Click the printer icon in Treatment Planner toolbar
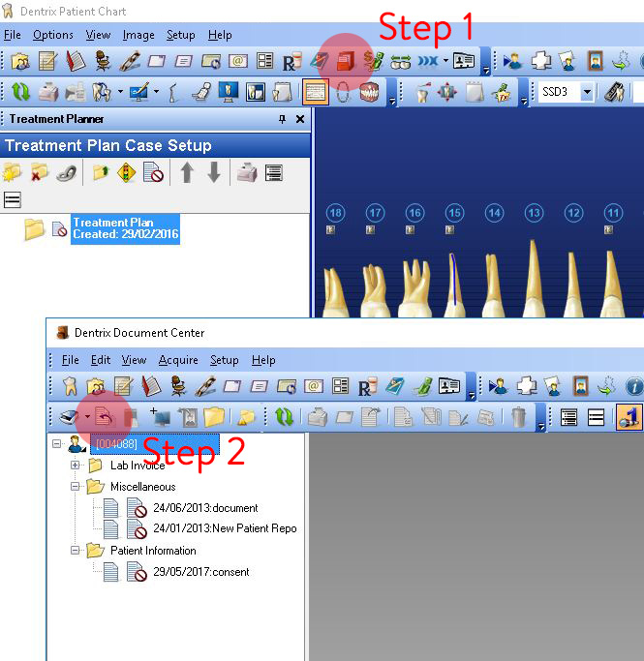The image size is (644, 661). click(x=248, y=173)
